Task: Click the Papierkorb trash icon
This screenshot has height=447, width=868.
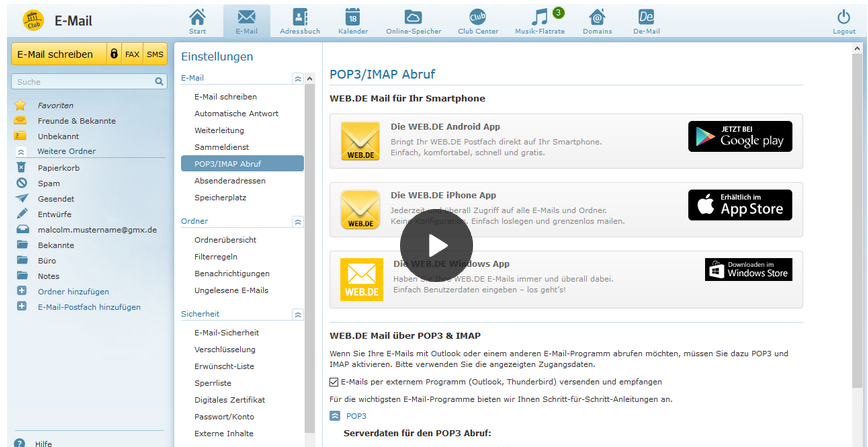Action: tap(21, 167)
